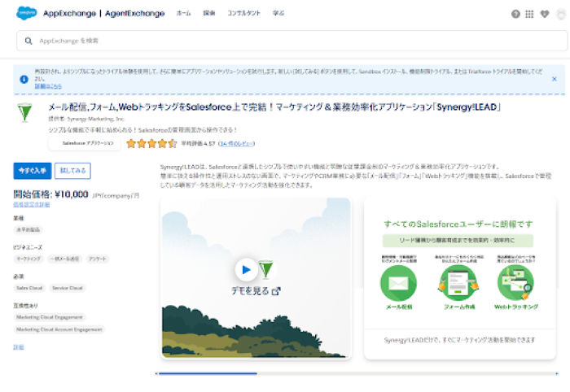Dismiss the trial information banner

coord(554,79)
